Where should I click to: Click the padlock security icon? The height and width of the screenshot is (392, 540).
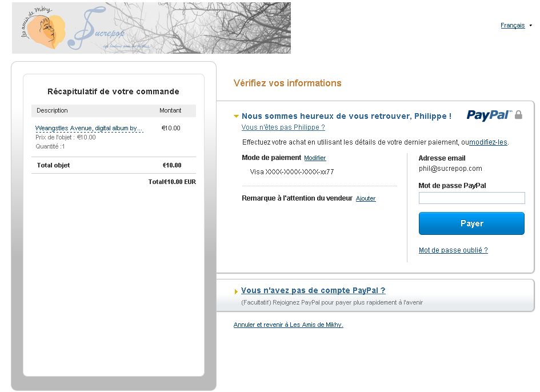pyautogui.click(x=518, y=115)
